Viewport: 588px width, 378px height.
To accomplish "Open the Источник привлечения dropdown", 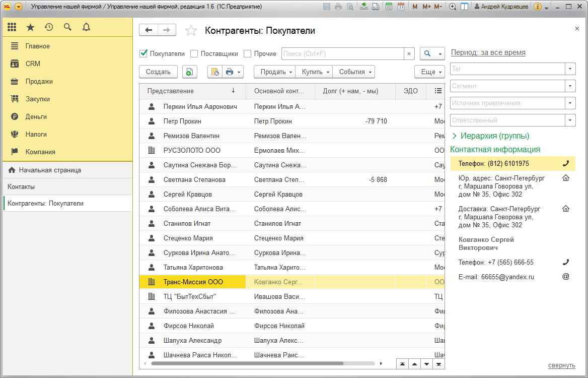I will pos(570,103).
